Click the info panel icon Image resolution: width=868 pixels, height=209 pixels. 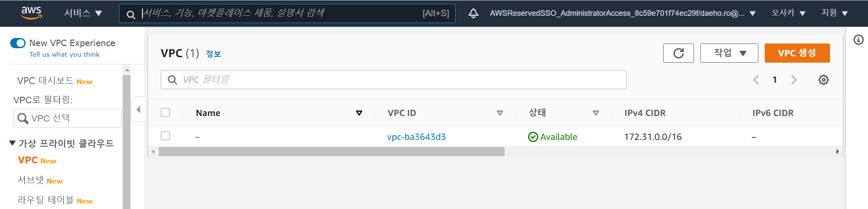coord(858,40)
